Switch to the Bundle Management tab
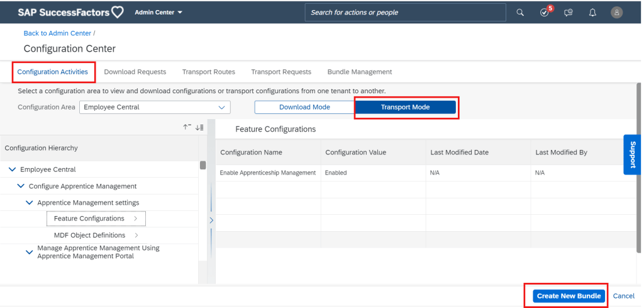 pyautogui.click(x=359, y=72)
